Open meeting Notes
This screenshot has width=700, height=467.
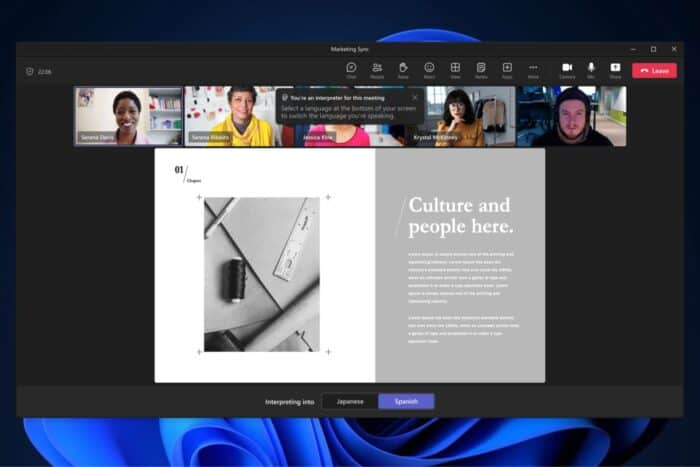click(481, 69)
